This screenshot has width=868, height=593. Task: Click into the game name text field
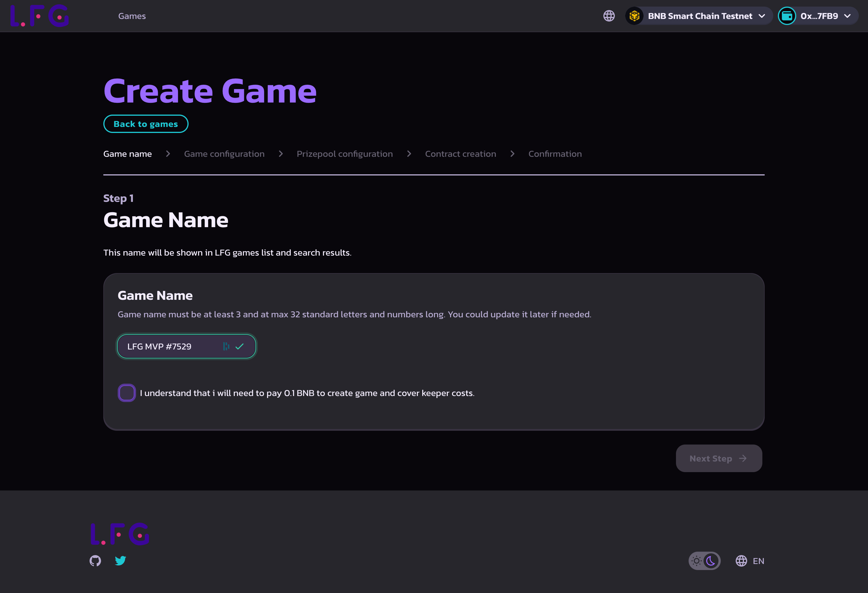(x=172, y=346)
